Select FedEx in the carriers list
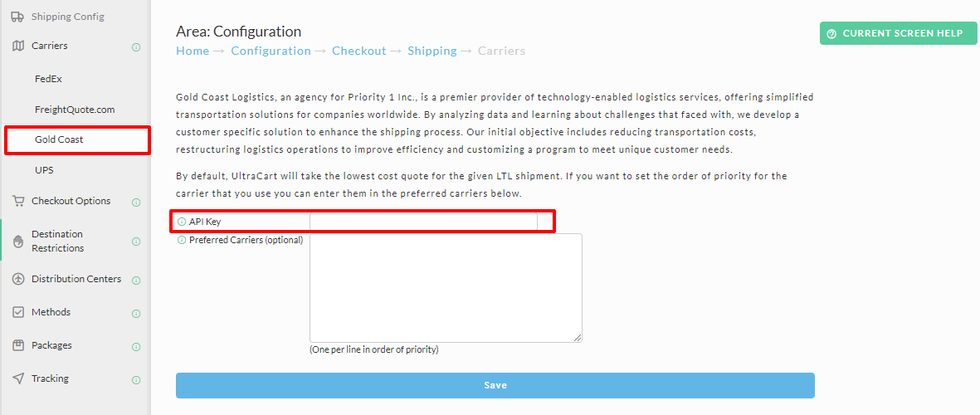The height and width of the screenshot is (415, 980). (49, 79)
